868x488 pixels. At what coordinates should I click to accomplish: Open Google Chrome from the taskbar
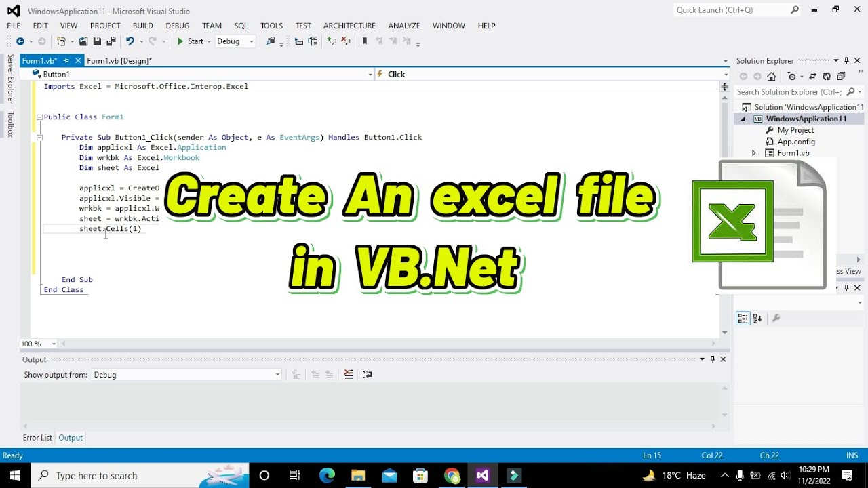(452, 475)
